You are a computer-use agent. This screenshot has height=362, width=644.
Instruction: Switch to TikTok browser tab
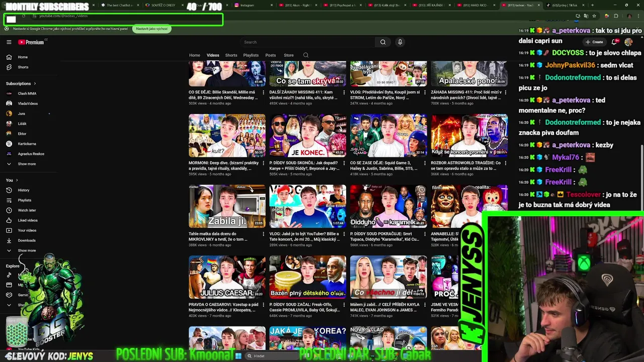(x=565, y=5)
